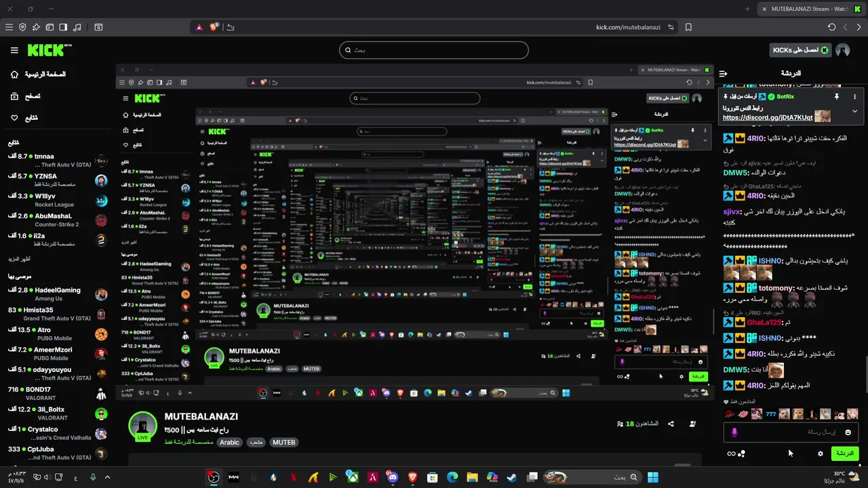Viewport: 868px width, 488px height.
Task: Click the main Kick search field
Action: (434, 50)
